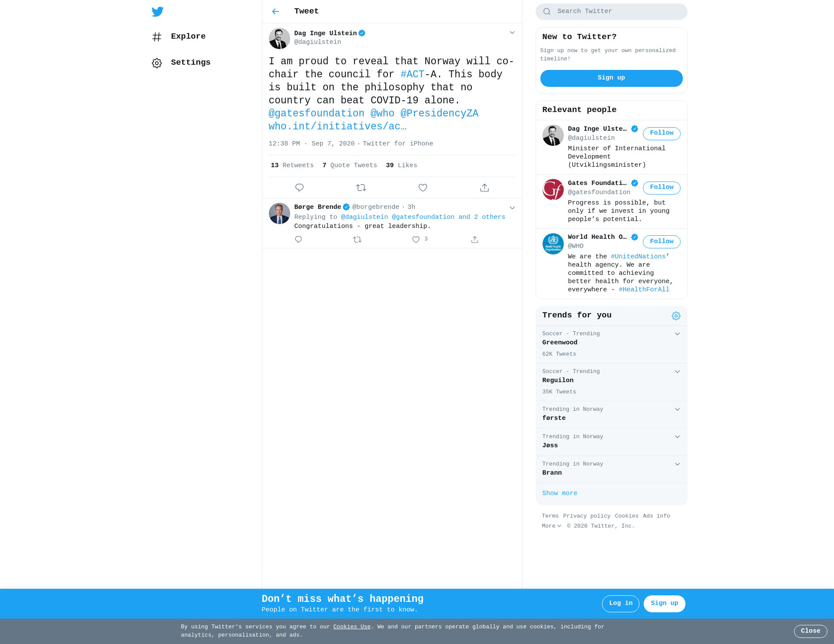Screen dimensions: 834x644
Task: Share the main tweet
Action: pyautogui.click(x=484, y=188)
